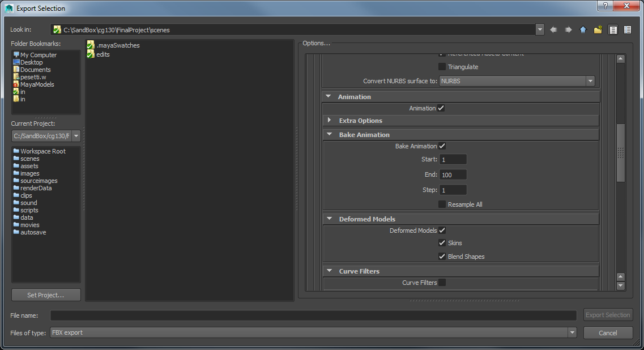
Task: Click the options scroll up arrow at top
Action: click(x=621, y=59)
